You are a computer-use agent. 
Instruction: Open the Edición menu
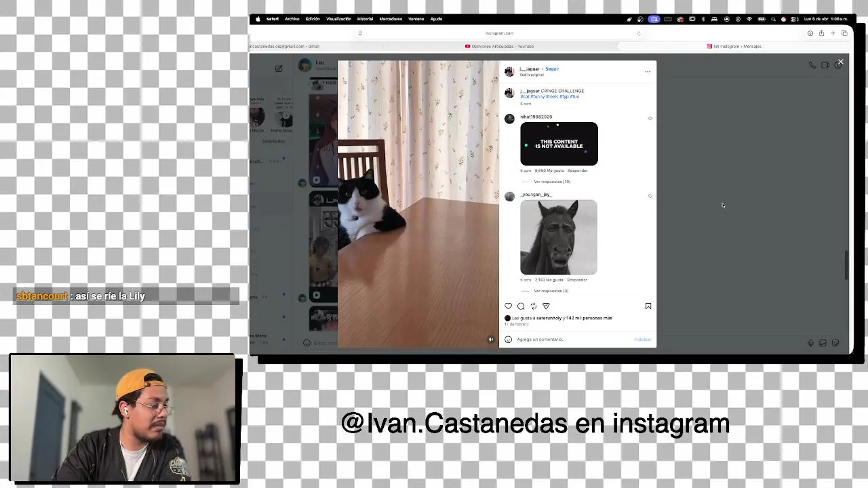(313, 19)
